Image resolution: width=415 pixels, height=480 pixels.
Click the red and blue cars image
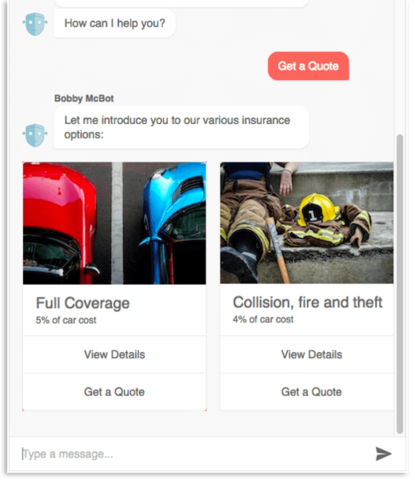114,223
